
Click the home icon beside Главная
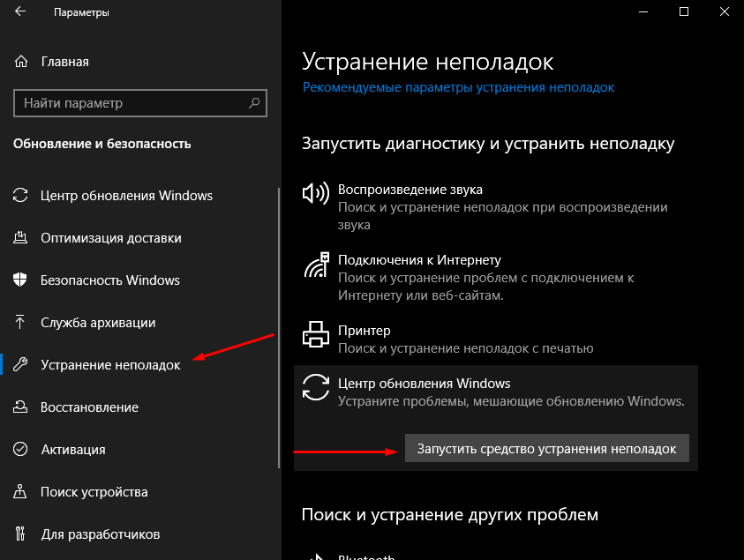tap(21, 62)
